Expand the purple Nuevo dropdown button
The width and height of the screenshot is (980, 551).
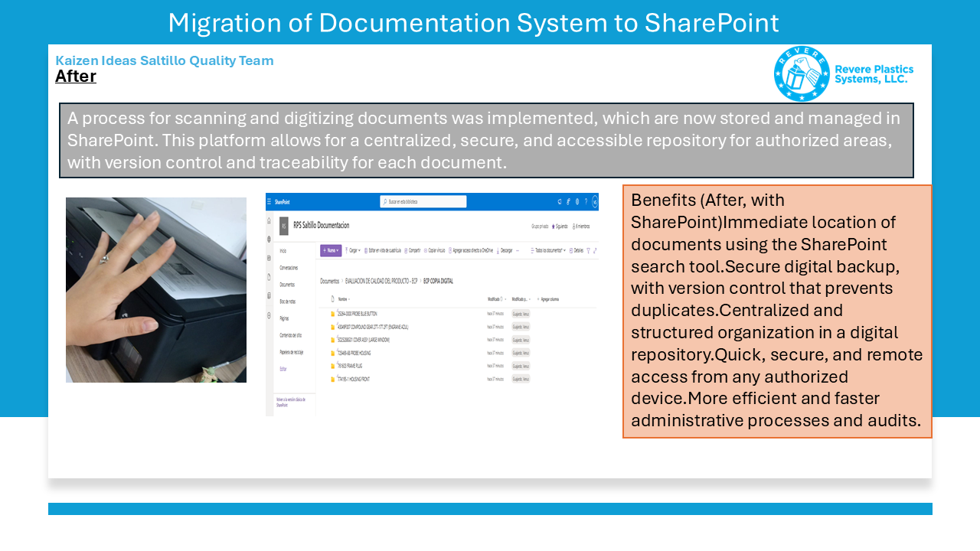coord(331,250)
